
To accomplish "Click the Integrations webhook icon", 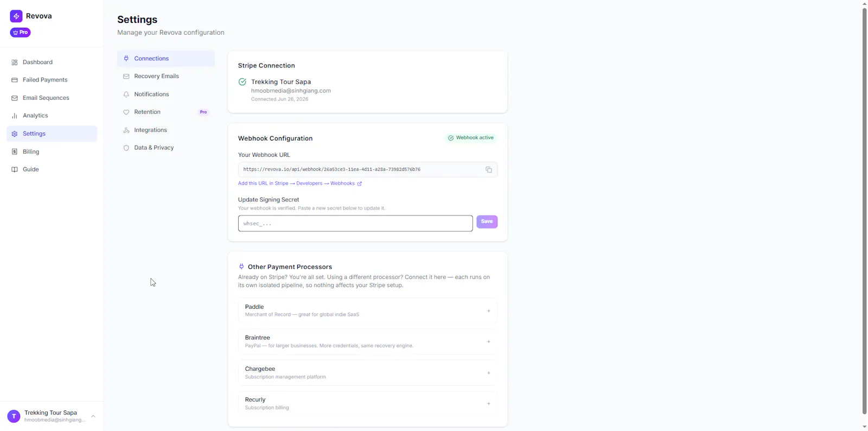I will (x=126, y=130).
